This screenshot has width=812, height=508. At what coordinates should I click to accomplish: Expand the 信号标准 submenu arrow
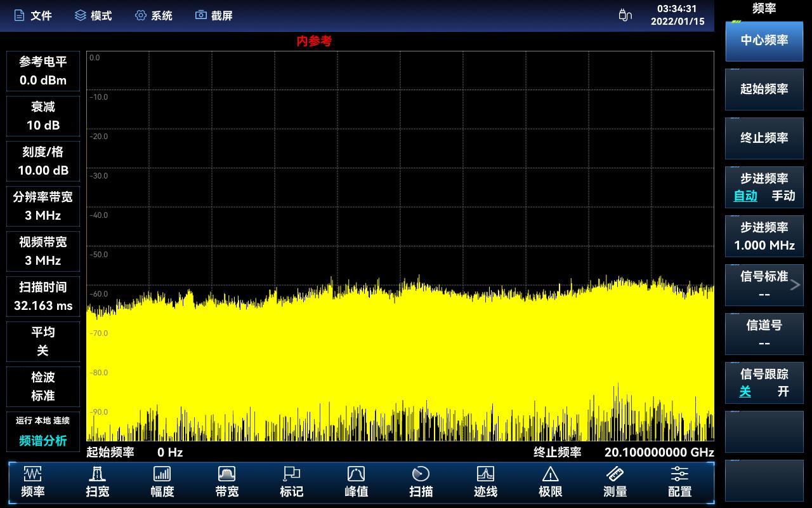click(x=795, y=285)
